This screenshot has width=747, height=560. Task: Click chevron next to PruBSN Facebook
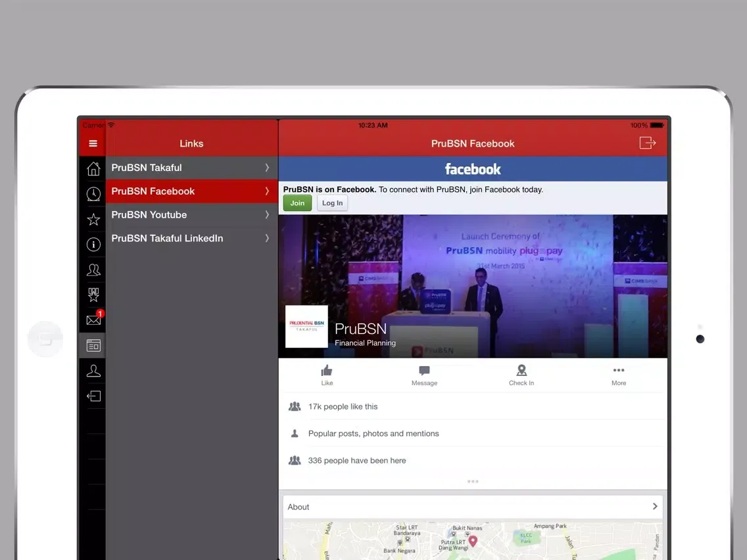267,191
